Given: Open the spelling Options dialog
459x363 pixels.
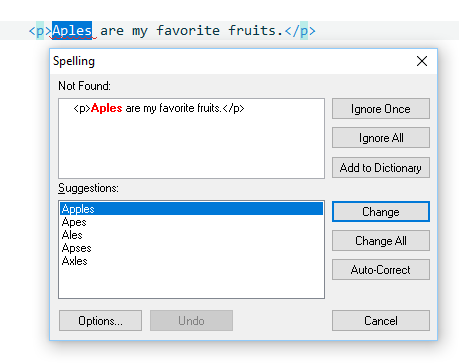Looking at the screenshot, I should pyautogui.click(x=100, y=321).
